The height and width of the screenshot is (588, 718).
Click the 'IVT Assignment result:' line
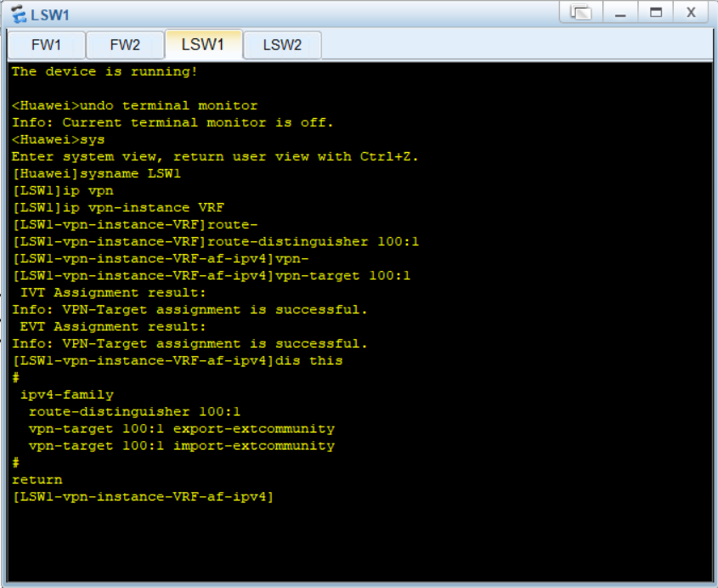[x=113, y=292]
